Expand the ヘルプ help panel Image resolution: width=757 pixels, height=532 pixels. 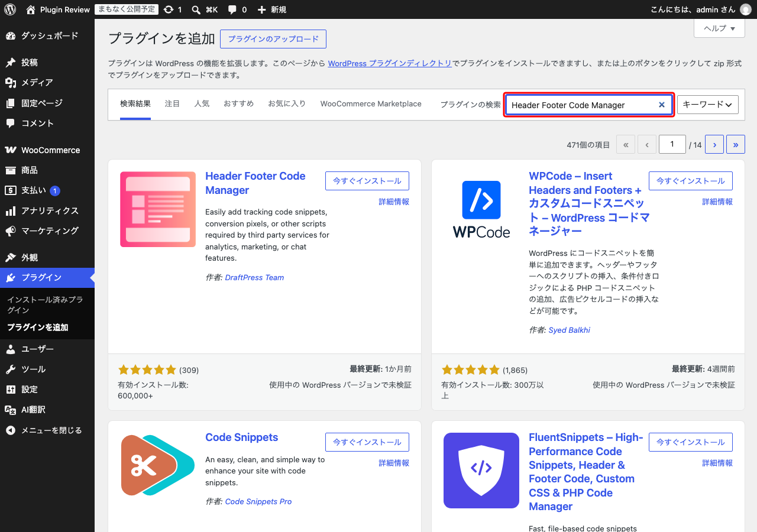[x=719, y=28]
